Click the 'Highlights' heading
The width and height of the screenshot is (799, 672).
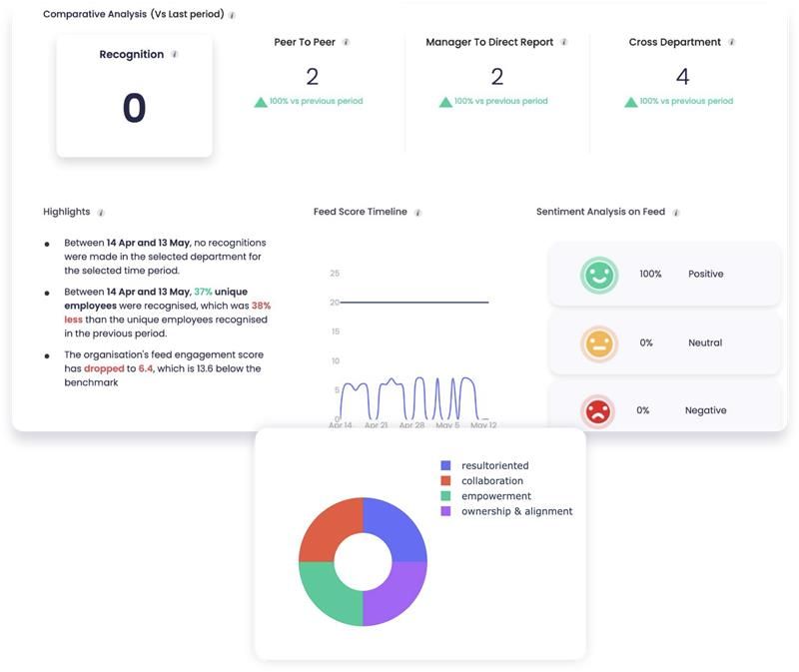coord(66,212)
